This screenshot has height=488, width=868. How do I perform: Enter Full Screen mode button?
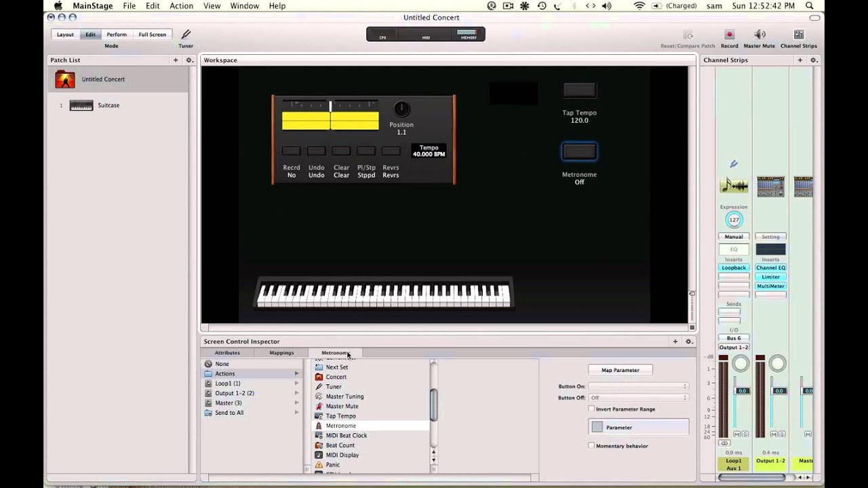[x=153, y=35]
